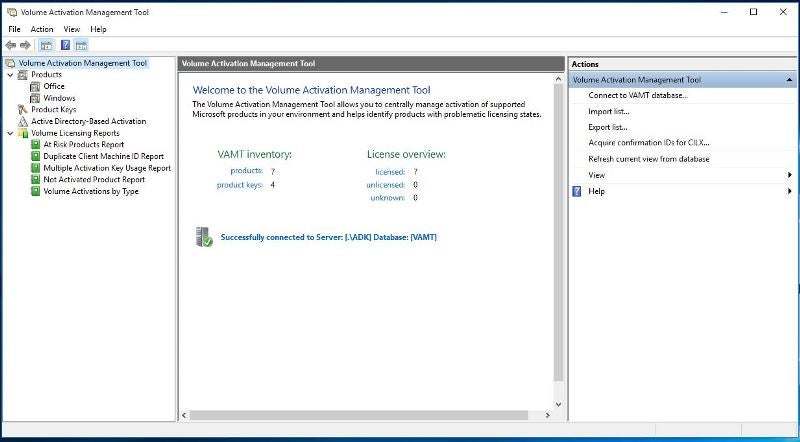800x442 pixels.
Task: Click Export list action
Action: tap(608, 127)
